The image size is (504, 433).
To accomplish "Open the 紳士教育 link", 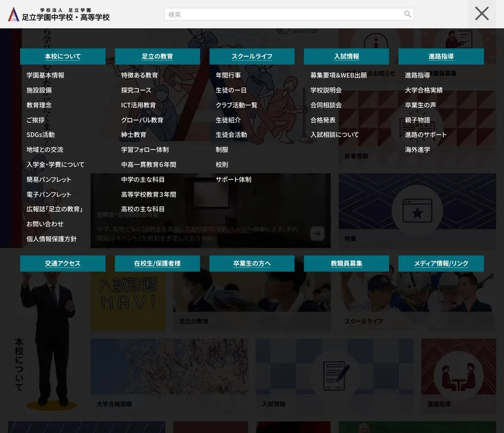I will tap(133, 134).
